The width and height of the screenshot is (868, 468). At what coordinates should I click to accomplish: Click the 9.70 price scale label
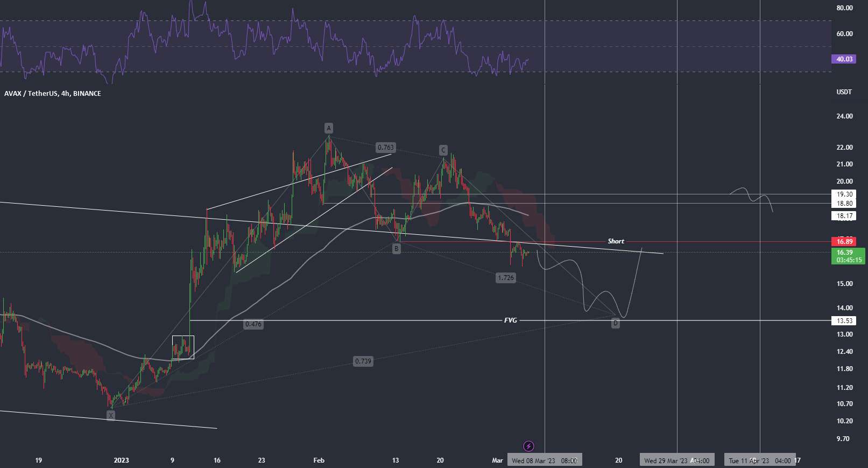(843, 439)
